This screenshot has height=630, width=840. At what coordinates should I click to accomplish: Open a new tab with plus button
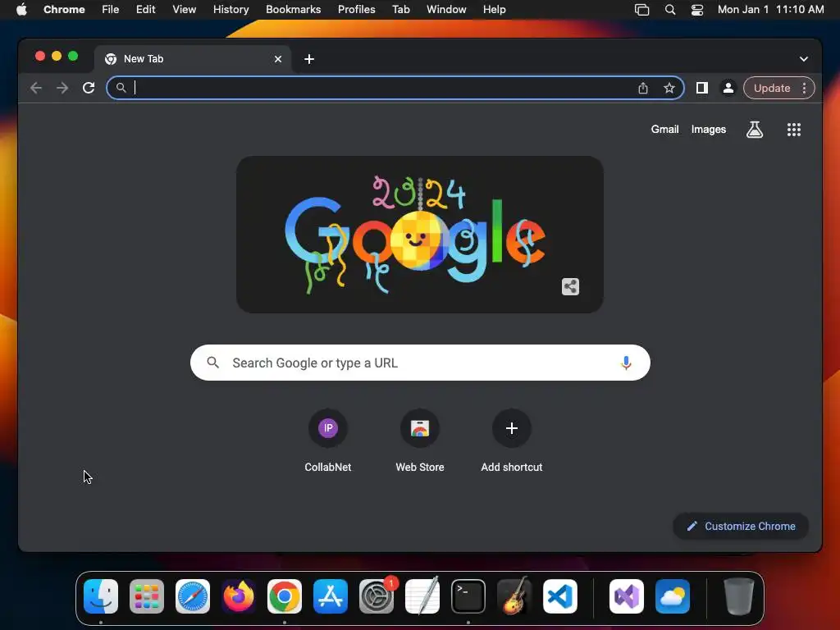click(x=309, y=59)
